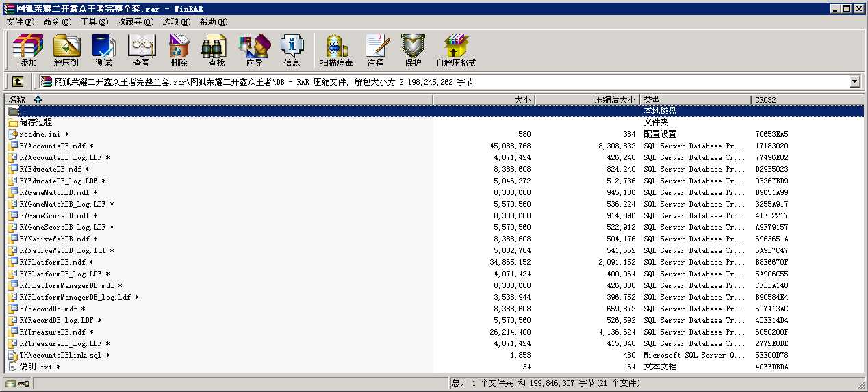Image resolution: width=868 pixels, height=392 pixels.
Task: Sort by the 压缩后大小 column header
Action: pos(587,100)
